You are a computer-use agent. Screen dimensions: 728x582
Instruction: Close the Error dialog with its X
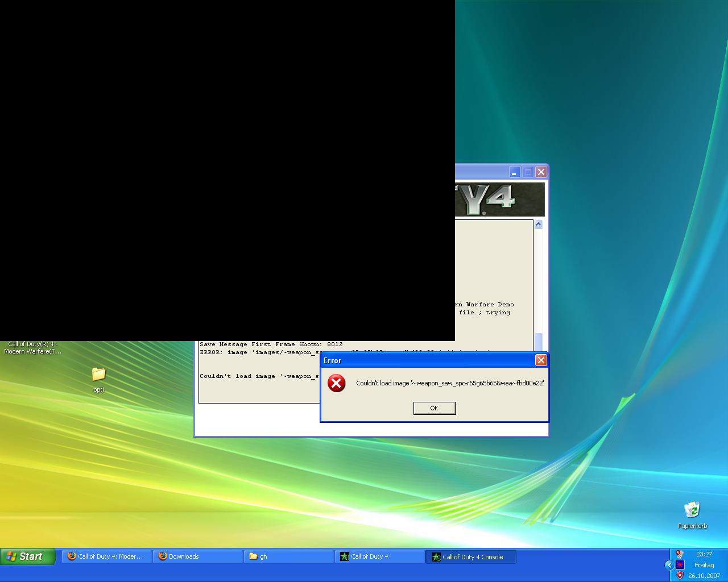pyautogui.click(x=541, y=360)
